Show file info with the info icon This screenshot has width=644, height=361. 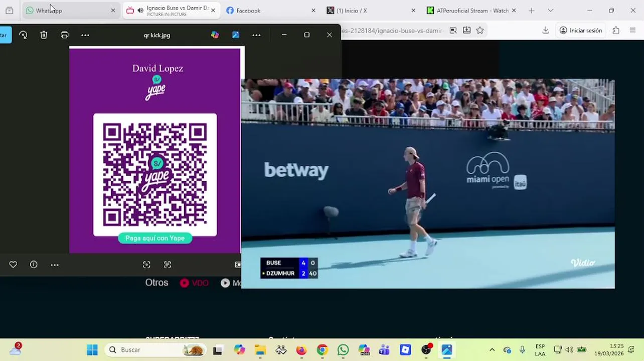click(34, 265)
